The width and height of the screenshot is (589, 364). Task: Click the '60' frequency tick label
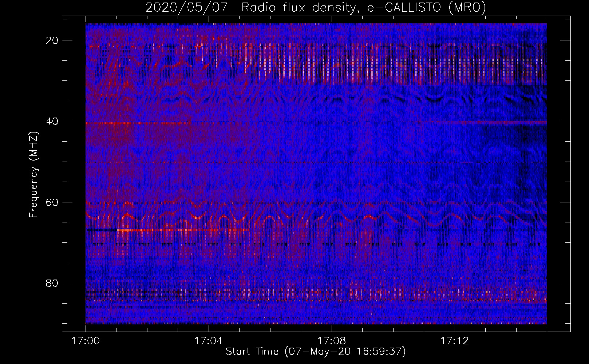[52, 202]
